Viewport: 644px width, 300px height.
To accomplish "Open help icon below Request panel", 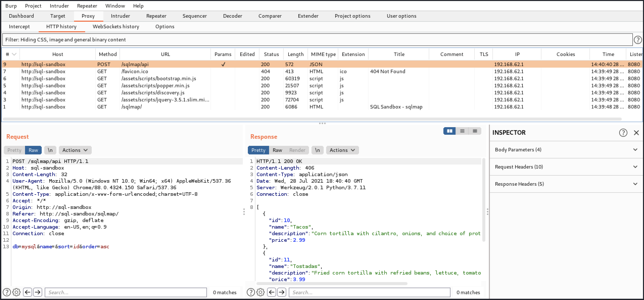I will click(7, 292).
